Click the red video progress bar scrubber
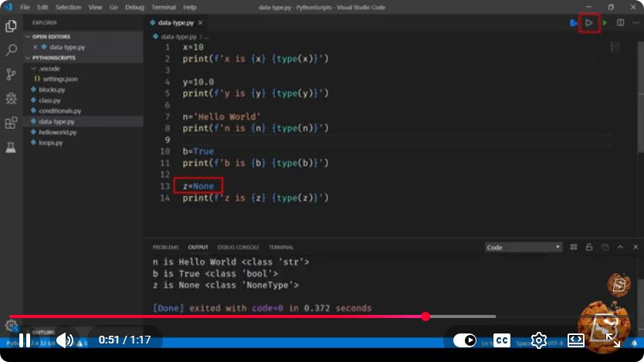Image resolution: width=644 pixels, height=362 pixels. coord(425,316)
